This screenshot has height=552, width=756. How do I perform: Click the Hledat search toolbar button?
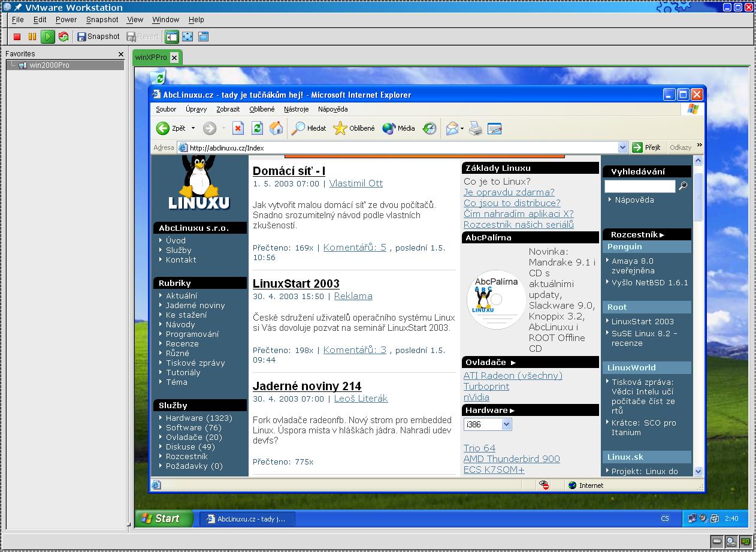click(309, 128)
